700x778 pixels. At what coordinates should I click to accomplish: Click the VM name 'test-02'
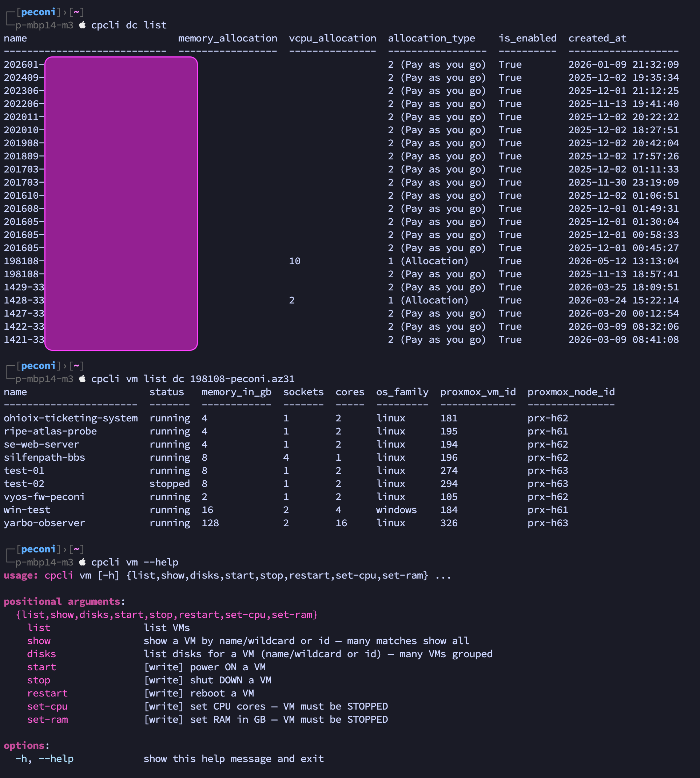tap(24, 483)
